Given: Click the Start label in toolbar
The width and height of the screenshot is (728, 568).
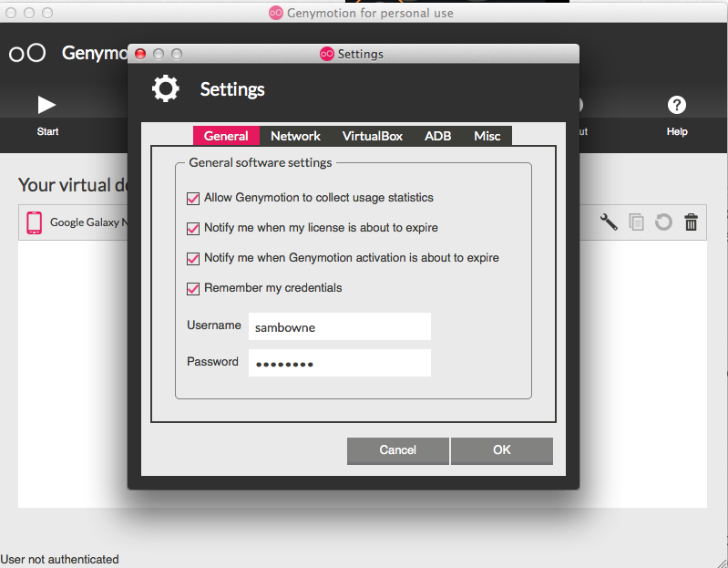Looking at the screenshot, I should click(x=47, y=131).
